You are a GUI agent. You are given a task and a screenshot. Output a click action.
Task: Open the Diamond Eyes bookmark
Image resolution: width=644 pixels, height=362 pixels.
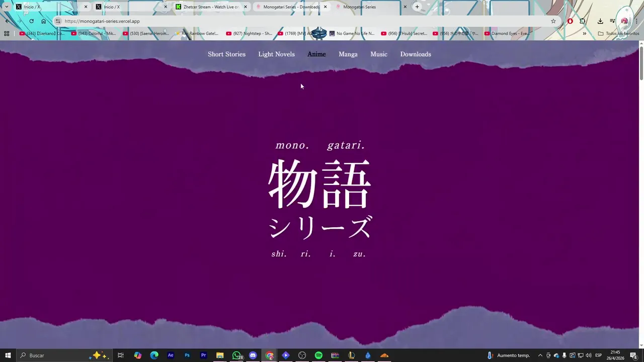pos(507,34)
